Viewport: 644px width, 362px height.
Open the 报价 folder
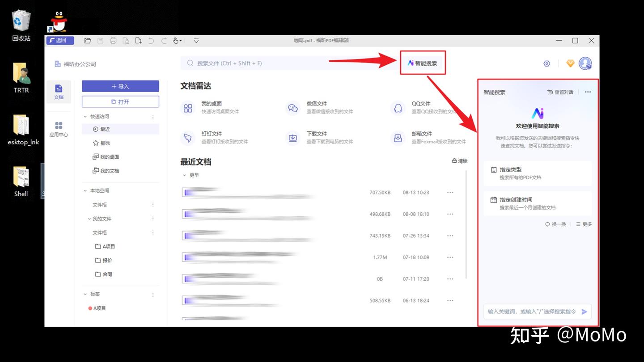pos(104,261)
